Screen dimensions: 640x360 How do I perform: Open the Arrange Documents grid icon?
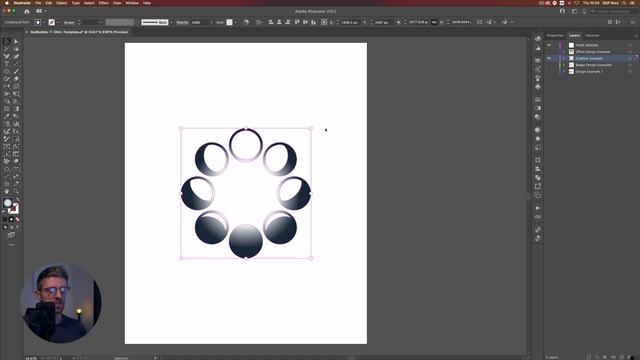[x=40, y=11]
